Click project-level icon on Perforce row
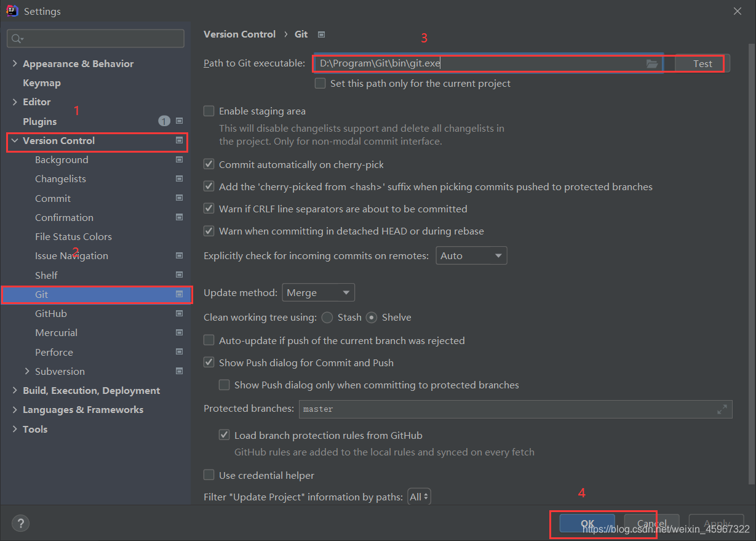The height and width of the screenshot is (541, 756). click(180, 352)
